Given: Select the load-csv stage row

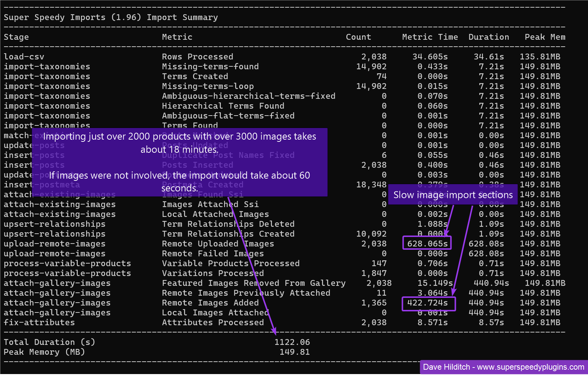Looking at the screenshot, I should point(24,57).
